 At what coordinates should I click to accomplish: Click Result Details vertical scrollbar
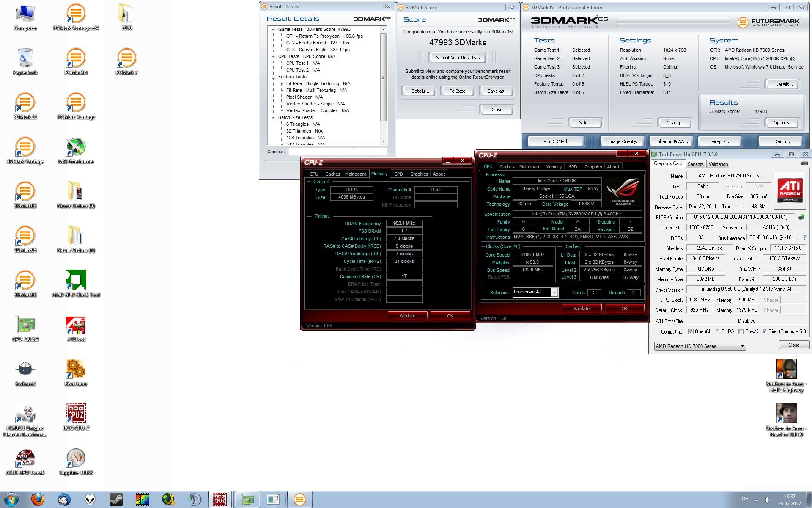click(384, 85)
